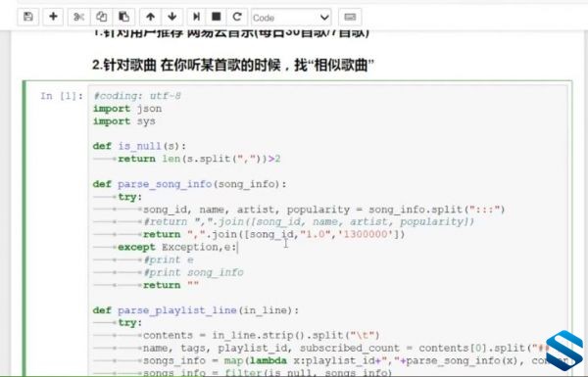The image size is (588, 377).
Task: Click the 'contents = in_line.strip().split' line
Action: click(x=262, y=336)
